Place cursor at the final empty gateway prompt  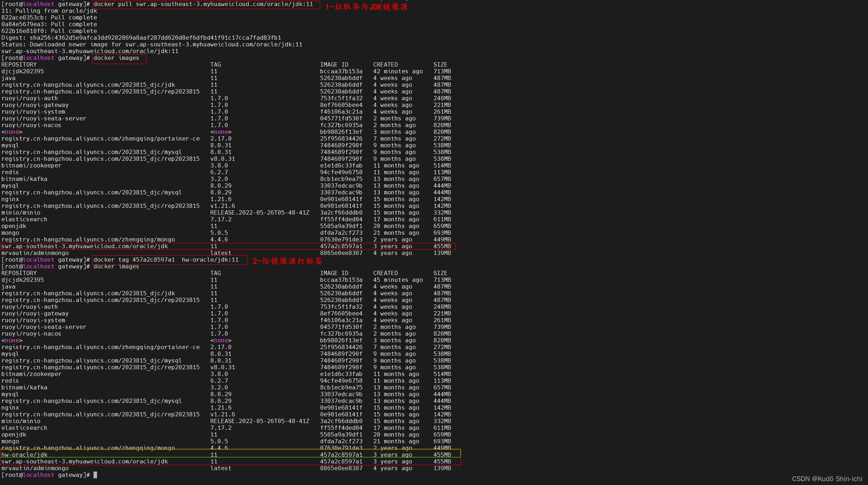95,475
